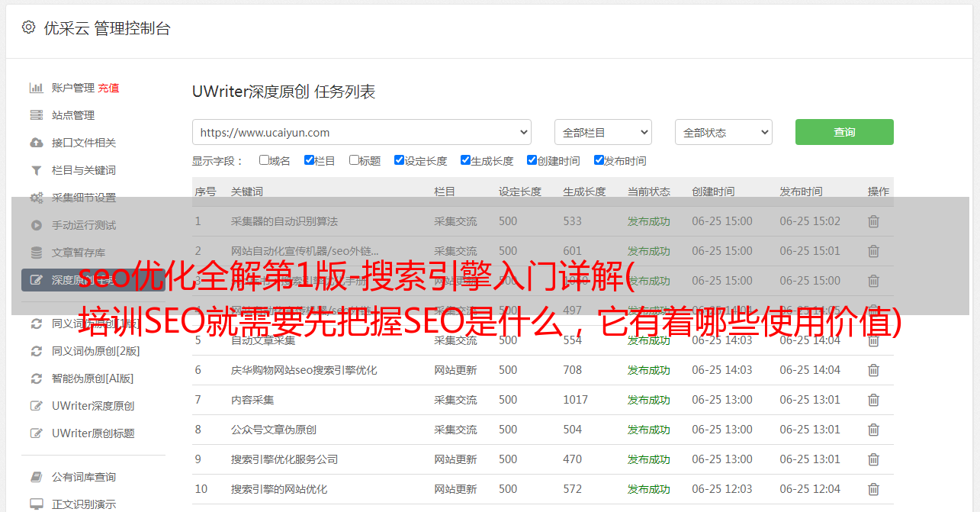Click the 发布时间 column header
The image size is (980, 512).
[801, 192]
